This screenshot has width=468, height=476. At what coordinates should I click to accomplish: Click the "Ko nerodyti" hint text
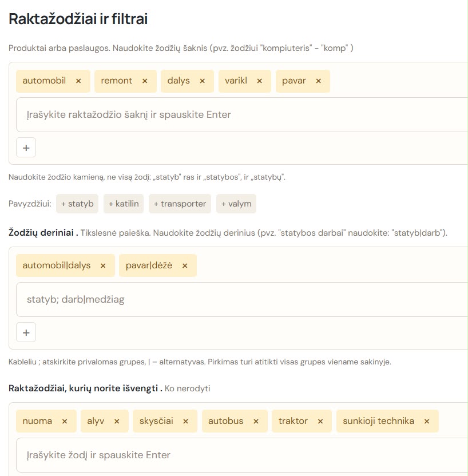click(x=187, y=388)
